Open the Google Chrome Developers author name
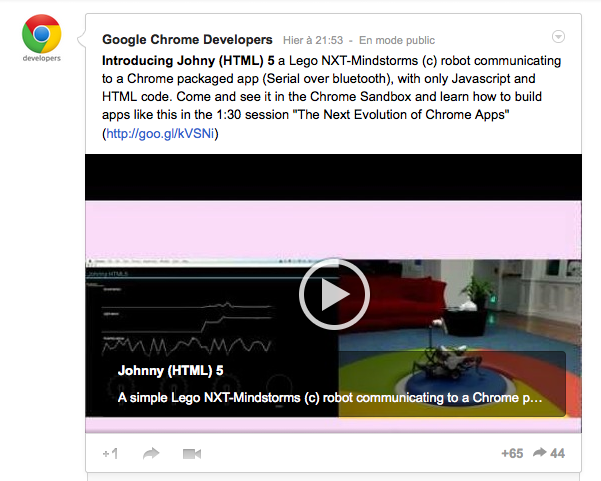The height and width of the screenshot is (481, 601). click(x=187, y=39)
